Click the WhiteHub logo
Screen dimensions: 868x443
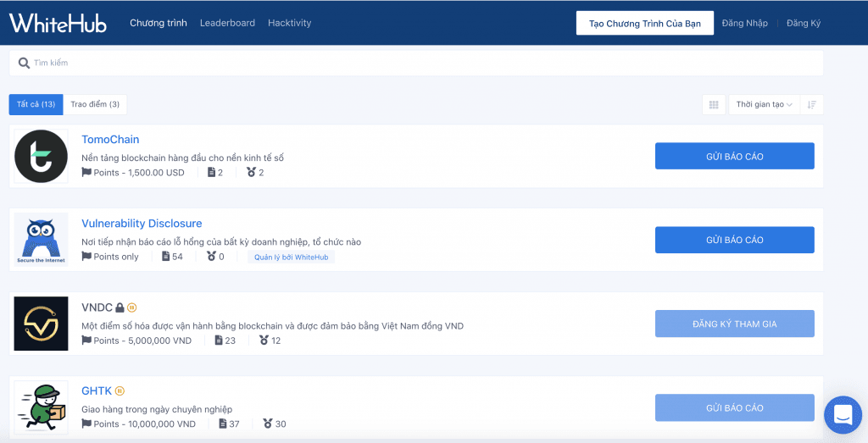click(58, 23)
